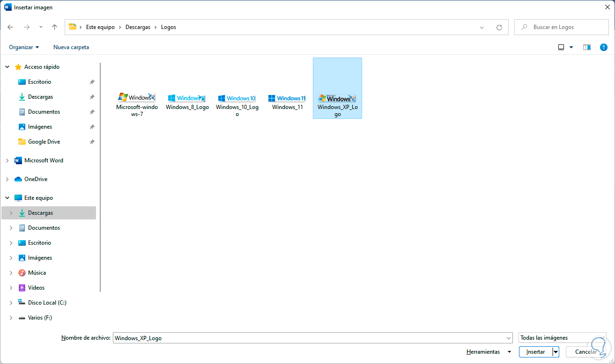Click the Nombre de archivo text field

tap(309, 338)
